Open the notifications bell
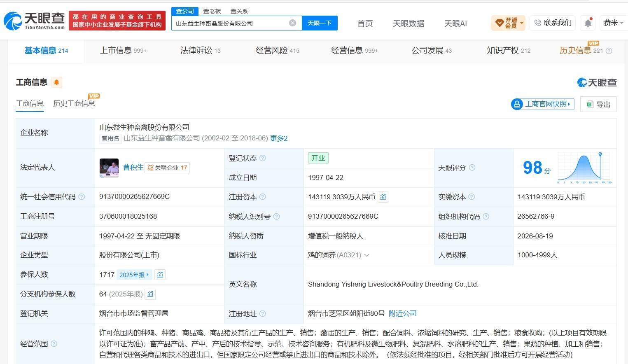628x364 pixels. pos(588,23)
